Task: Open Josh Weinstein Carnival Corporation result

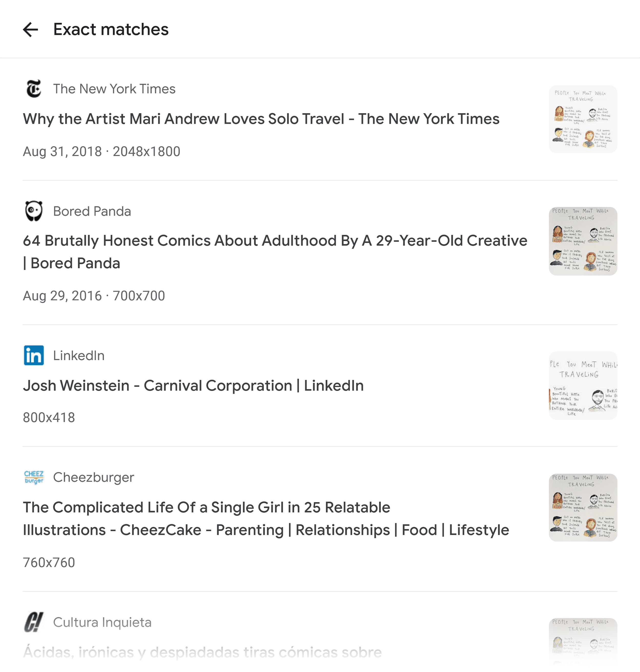Action: pos(193,386)
